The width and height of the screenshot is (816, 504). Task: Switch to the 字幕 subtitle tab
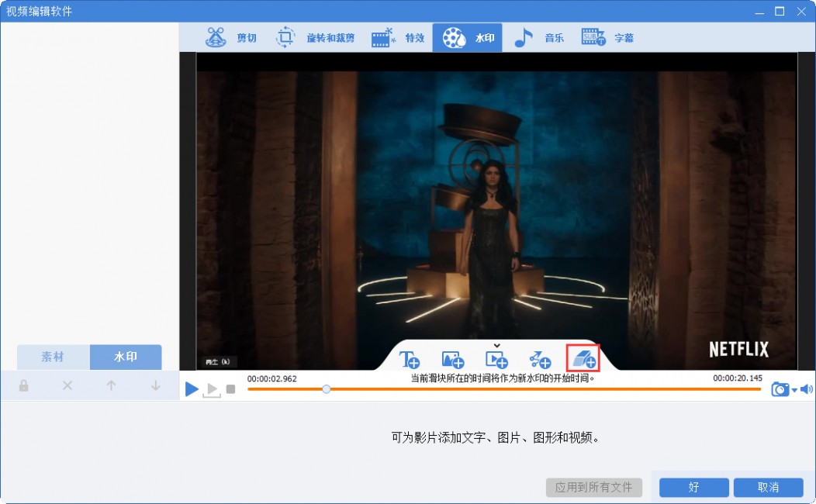(607, 37)
